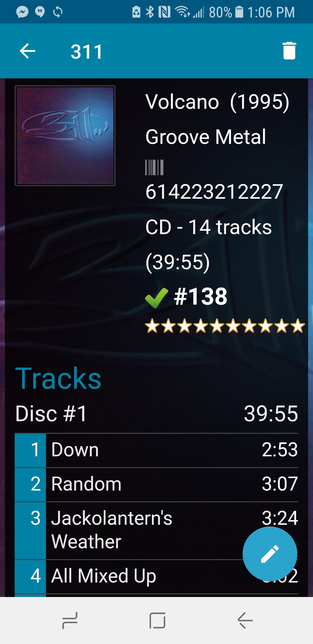The height and width of the screenshot is (644, 313).
Task: Open edit with pencil floating button
Action: [270, 554]
